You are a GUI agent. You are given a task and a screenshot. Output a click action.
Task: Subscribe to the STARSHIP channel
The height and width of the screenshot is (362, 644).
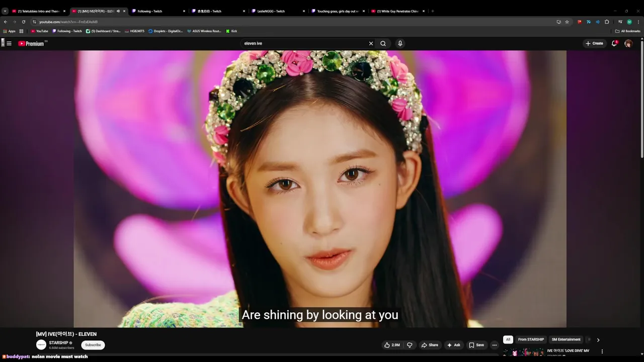tap(93, 345)
